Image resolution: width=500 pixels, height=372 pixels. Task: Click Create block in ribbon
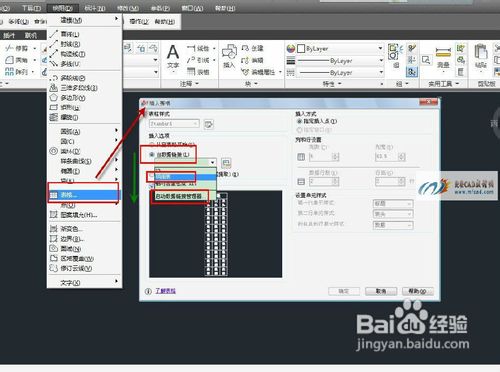click(x=252, y=49)
